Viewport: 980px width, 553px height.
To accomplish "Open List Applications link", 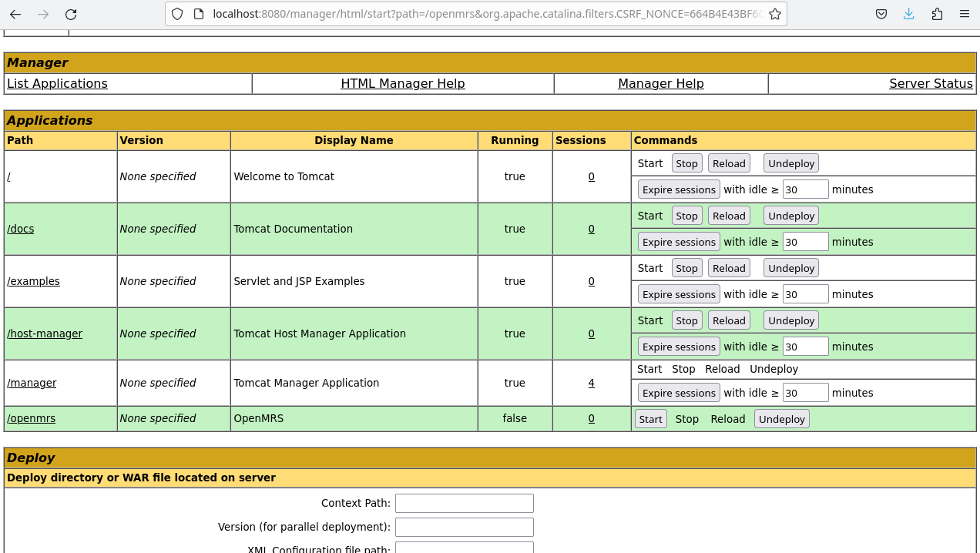I will coord(57,83).
